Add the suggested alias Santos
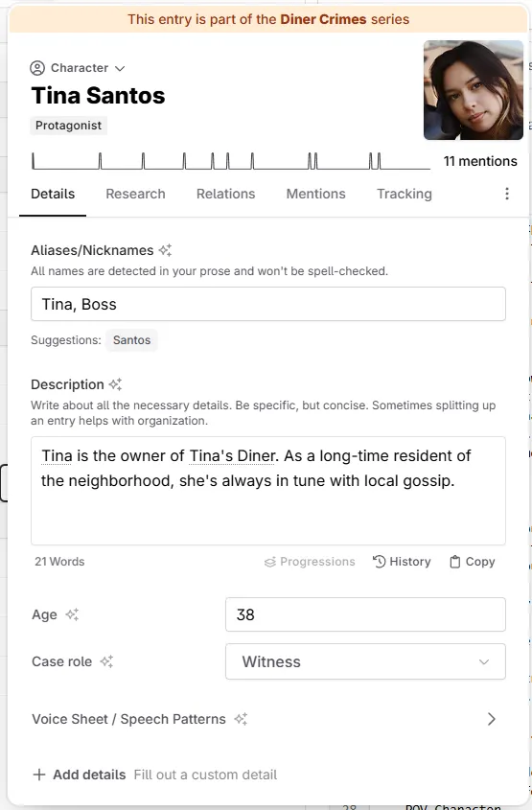The height and width of the screenshot is (810, 532). click(131, 340)
